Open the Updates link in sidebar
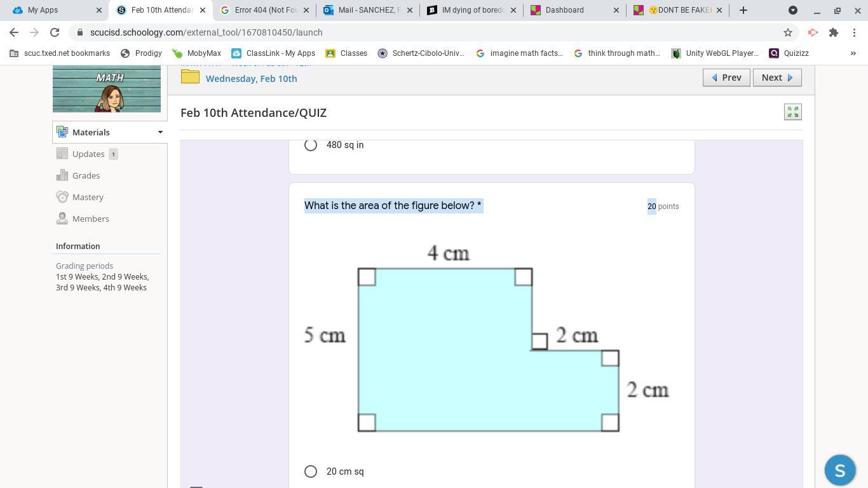 [x=88, y=154]
